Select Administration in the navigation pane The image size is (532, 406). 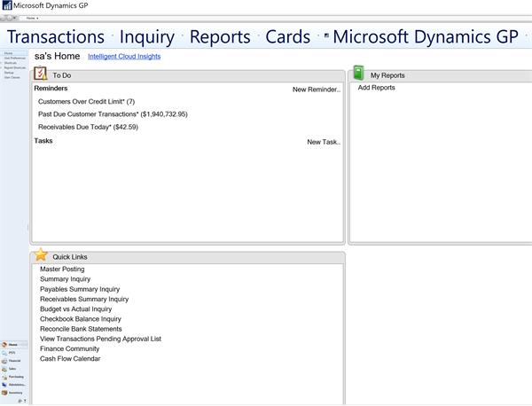point(14,385)
